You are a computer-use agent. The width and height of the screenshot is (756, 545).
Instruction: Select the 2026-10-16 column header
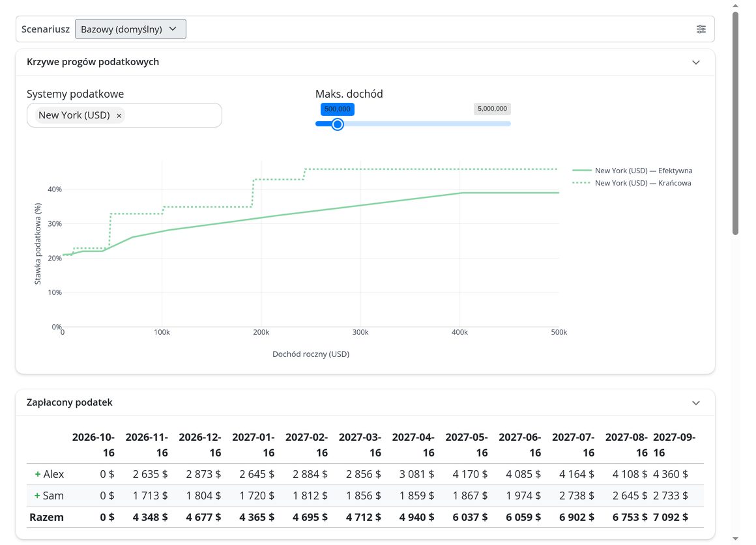click(x=94, y=445)
